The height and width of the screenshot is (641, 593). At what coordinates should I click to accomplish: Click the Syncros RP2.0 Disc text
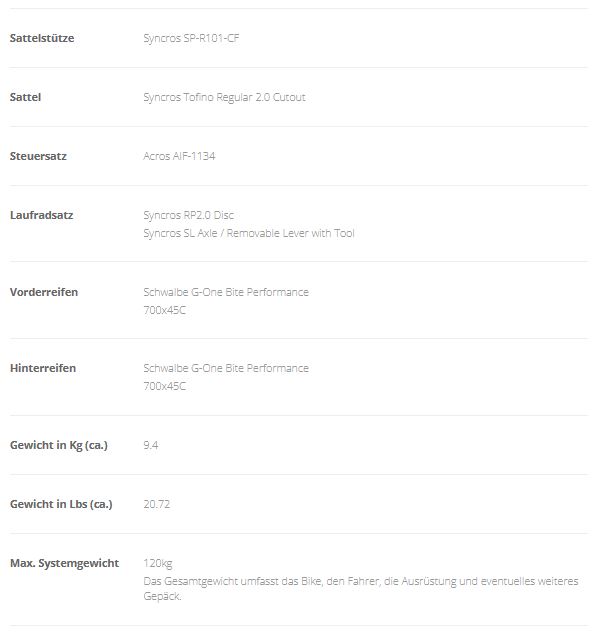[188, 215]
